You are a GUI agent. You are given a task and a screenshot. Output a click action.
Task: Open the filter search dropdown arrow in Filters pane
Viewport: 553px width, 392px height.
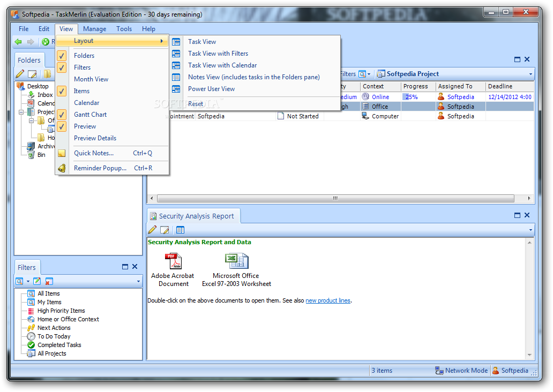pyautogui.click(x=28, y=281)
